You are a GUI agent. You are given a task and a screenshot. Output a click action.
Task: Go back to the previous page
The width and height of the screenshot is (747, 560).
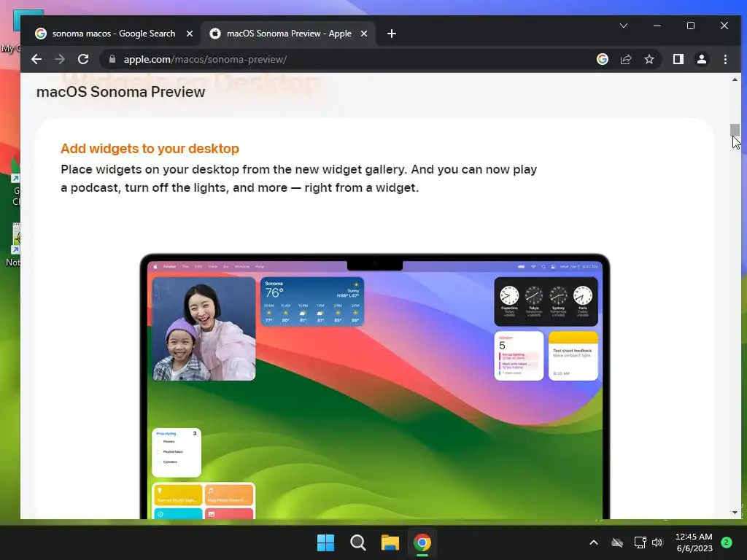coord(36,59)
